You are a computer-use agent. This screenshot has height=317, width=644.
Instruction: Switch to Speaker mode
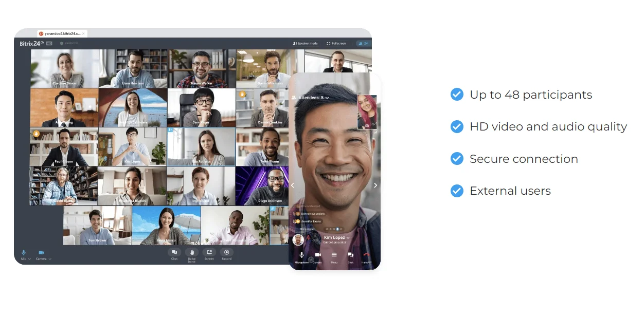[x=306, y=43]
